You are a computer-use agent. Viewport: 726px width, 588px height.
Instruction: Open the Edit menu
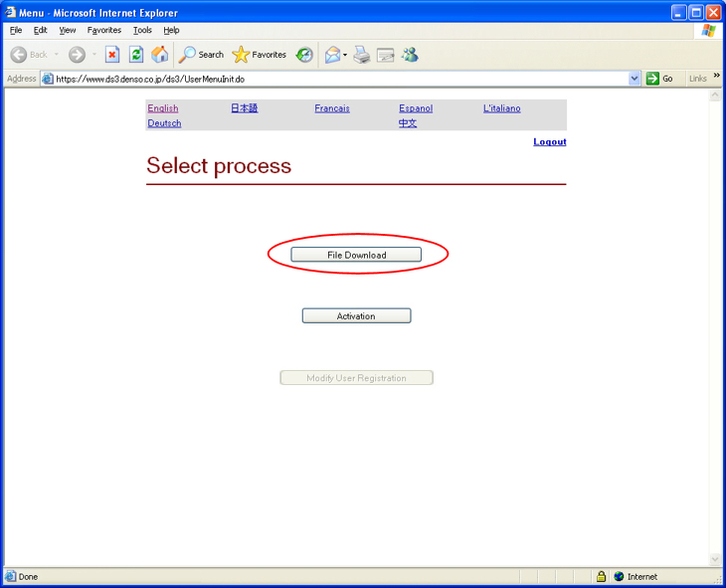[x=41, y=30]
